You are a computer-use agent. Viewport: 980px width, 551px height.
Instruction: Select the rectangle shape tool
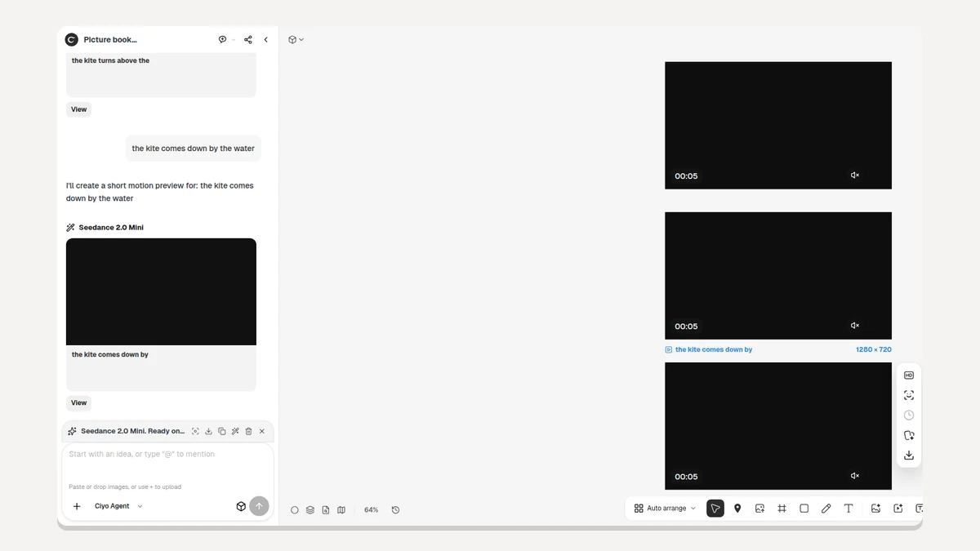pyautogui.click(x=804, y=509)
